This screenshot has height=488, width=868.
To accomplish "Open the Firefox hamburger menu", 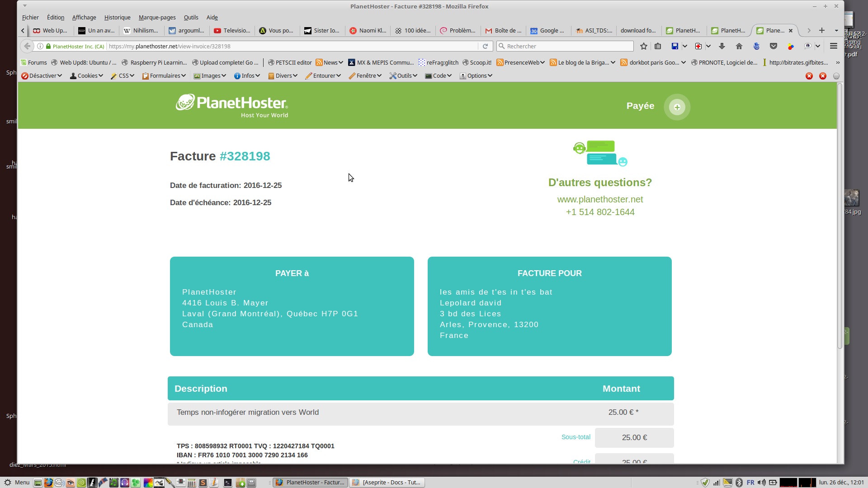I will pos(834,46).
